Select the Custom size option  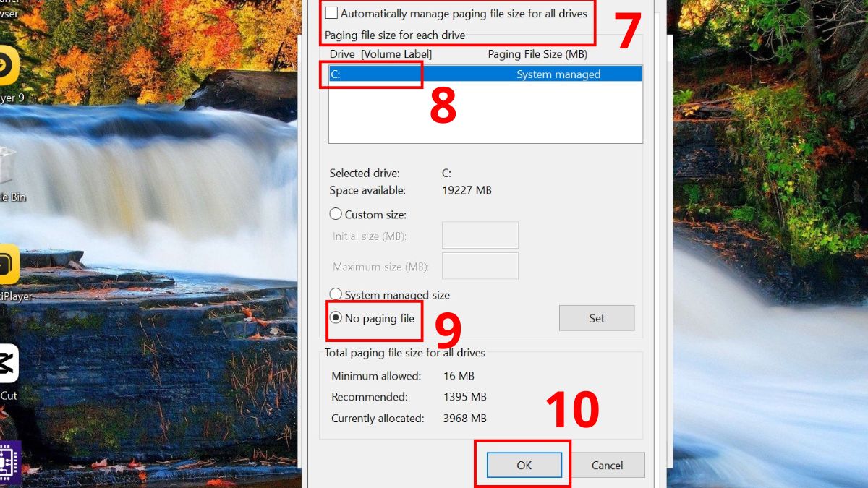coord(334,214)
